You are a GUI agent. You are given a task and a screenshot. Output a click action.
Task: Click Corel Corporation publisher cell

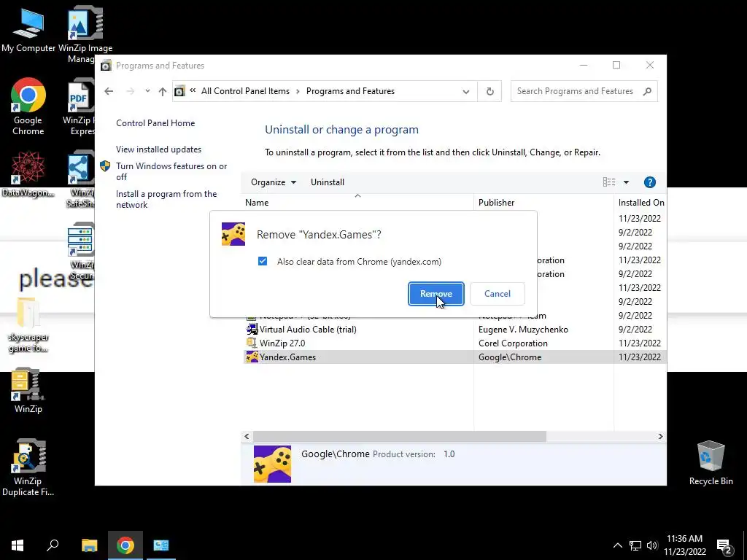pyautogui.click(x=513, y=343)
